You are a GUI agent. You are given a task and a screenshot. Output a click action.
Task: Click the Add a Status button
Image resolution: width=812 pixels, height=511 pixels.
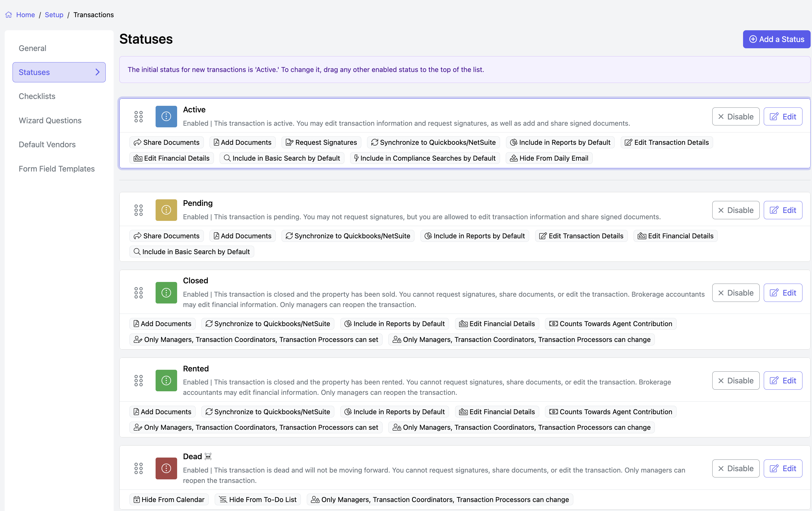[x=776, y=39]
